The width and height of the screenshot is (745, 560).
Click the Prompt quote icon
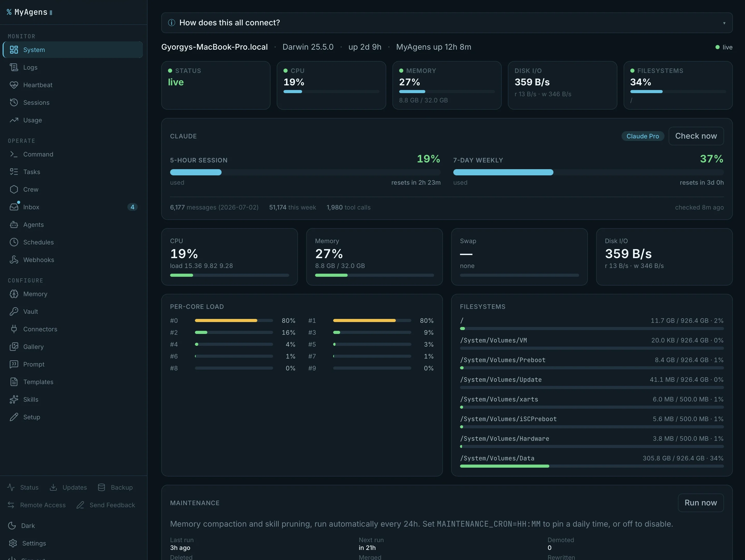tap(14, 364)
